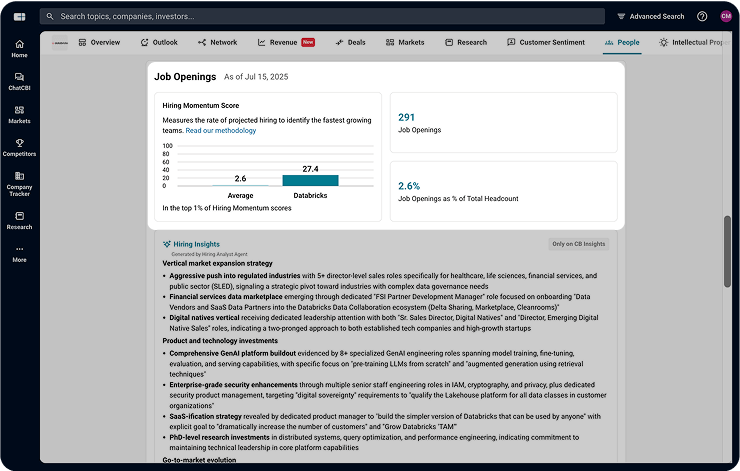Click the help question mark icon
The width and height of the screenshot is (740, 471).
coord(702,16)
